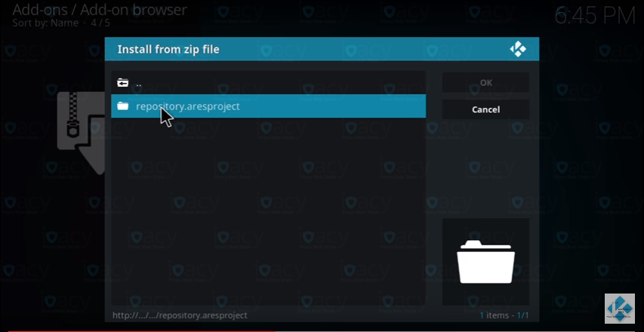This screenshot has height=332, width=644.
Task: Click the Kodi logo in the dialog header
Action: (x=518, y=49)
